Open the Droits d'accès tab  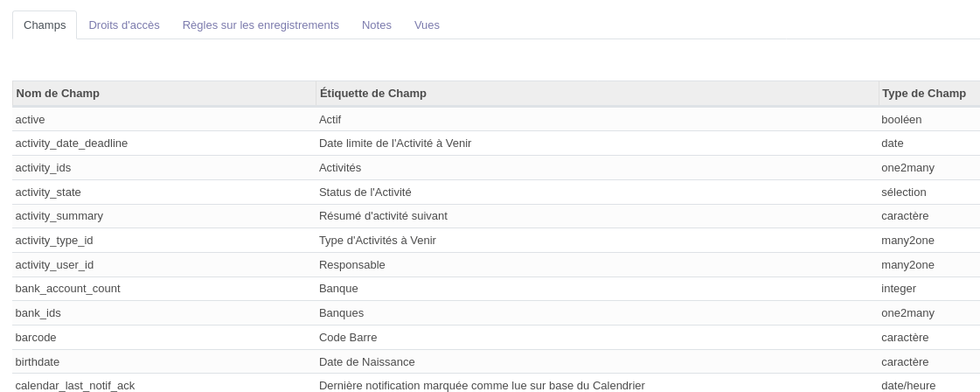coord(124,25)
